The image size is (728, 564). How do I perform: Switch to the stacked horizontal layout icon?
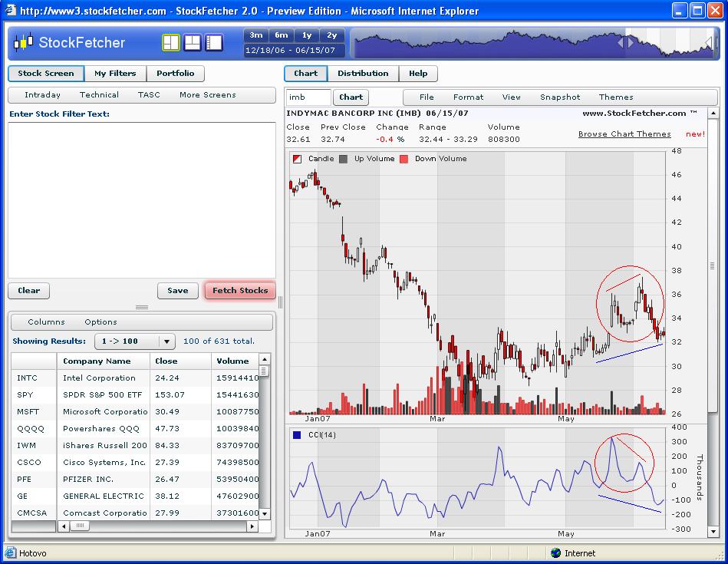192,42
